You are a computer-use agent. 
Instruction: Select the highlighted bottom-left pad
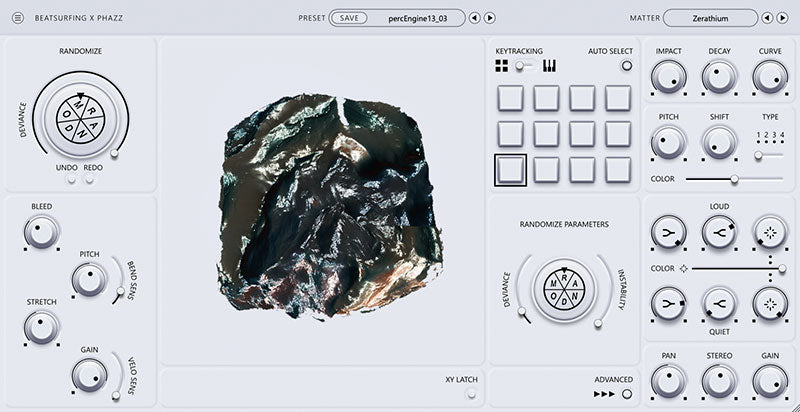(510, 169)
